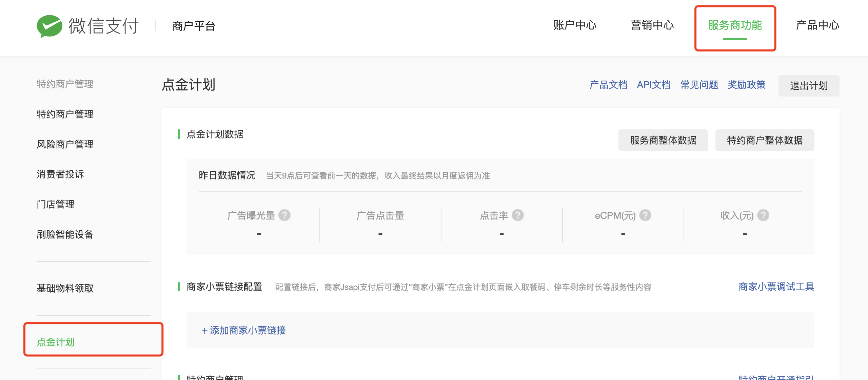Open 商家小票调试工具 link
Image resolution: width=868 pixels, height=380 pixels.
point(776,287)
